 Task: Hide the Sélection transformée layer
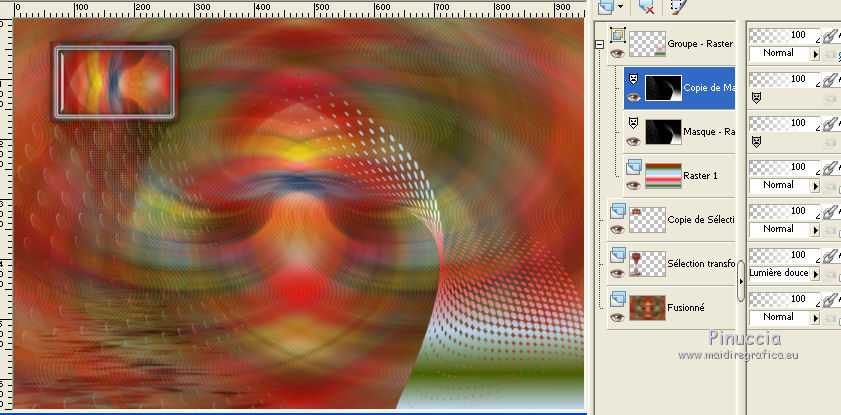[617, 273]
